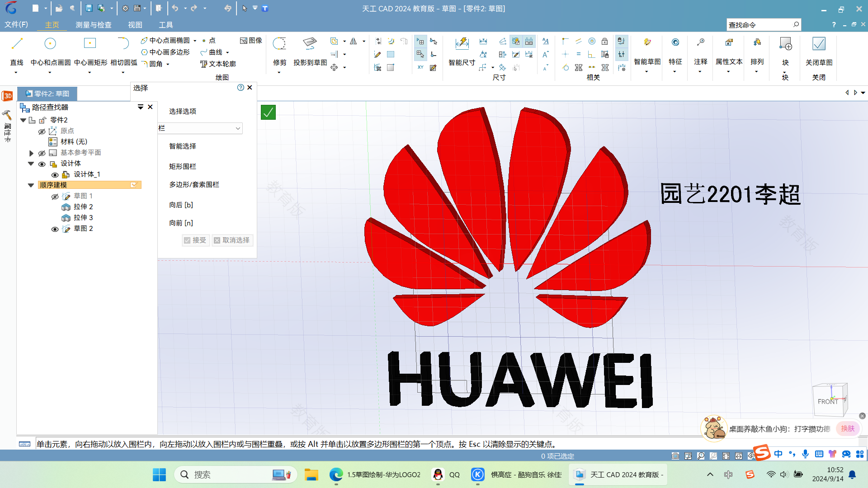Switch to the 测量与检查 tab
868x488 pixels.
[93, 25]
